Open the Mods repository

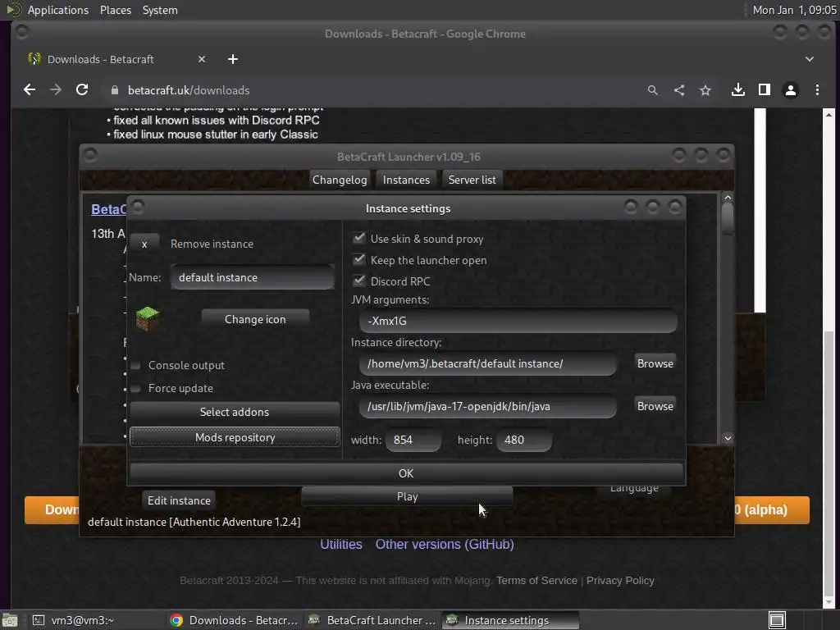click(x=235, y=437)
